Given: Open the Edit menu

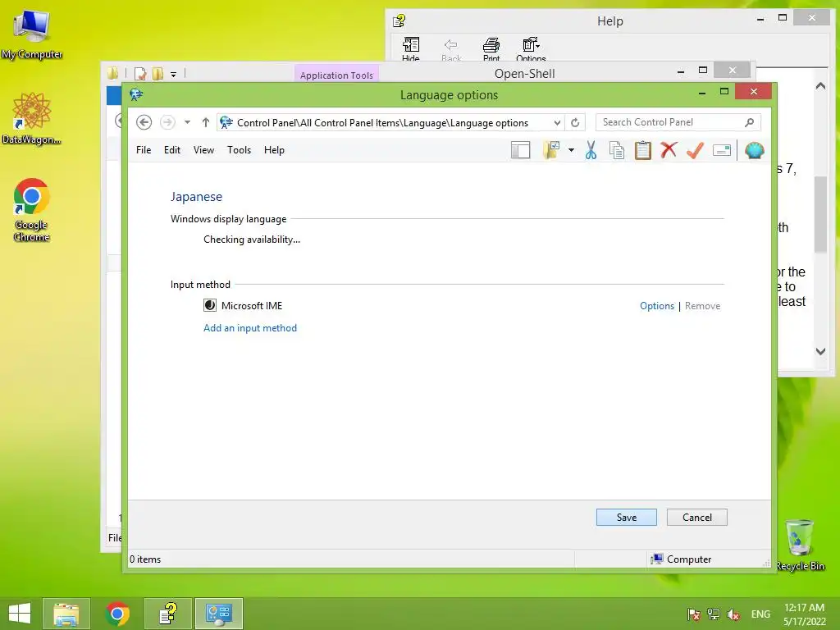Looking at the screenshot, I should (x=172, y=150).
